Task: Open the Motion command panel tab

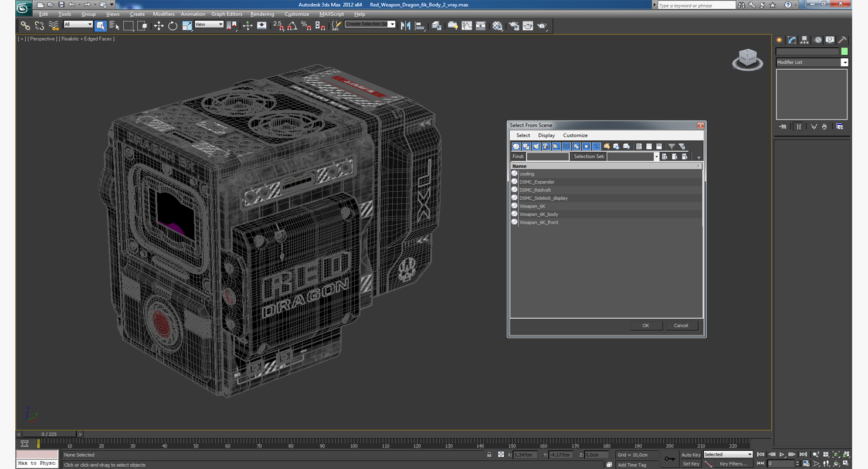Action: point(818,40)
